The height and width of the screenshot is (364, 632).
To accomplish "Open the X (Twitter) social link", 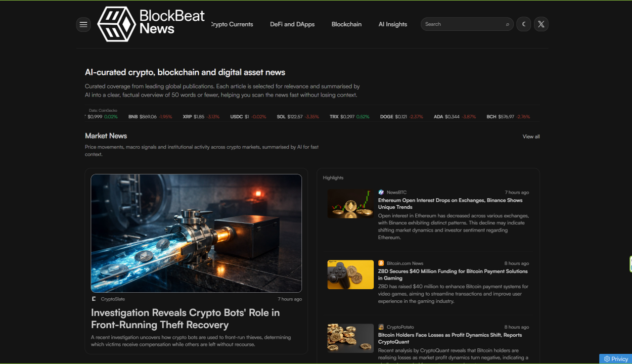I will (541, 24).
